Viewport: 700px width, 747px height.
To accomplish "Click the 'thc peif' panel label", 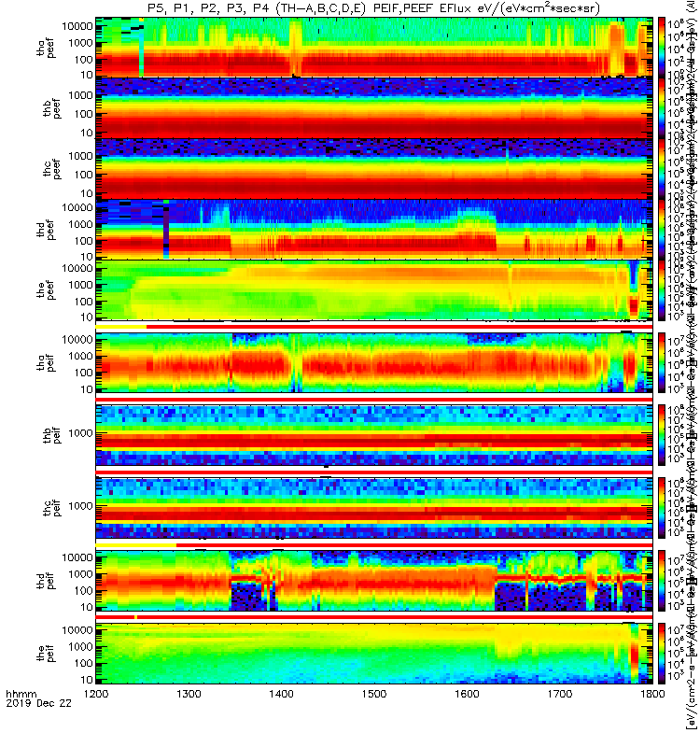I will pos(51,508).
